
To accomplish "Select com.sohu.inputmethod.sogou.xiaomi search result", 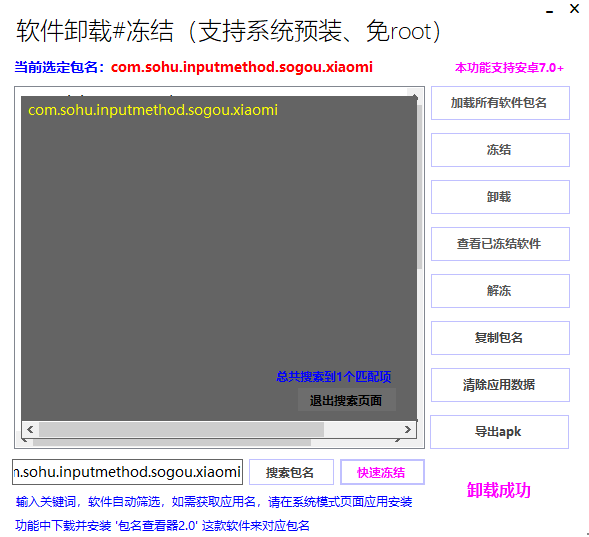I will pyautogui.click(x=153, y=110).
